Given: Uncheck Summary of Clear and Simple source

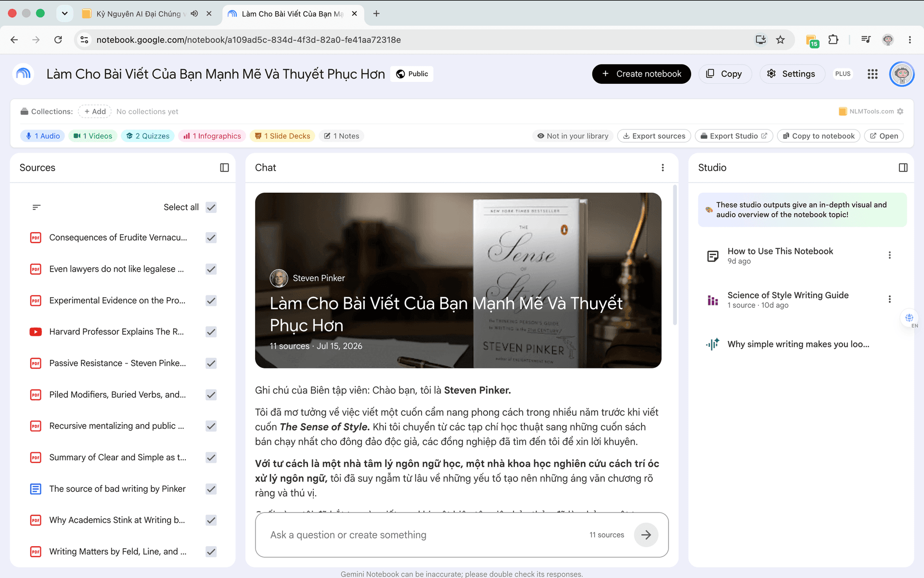Looking at the screenshot, I should click(x=211, y=458).
